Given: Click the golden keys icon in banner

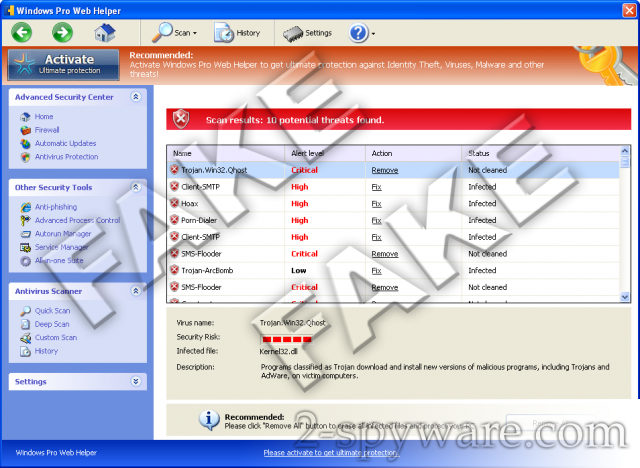Looking at the screenshot, I should coord(607,65).
